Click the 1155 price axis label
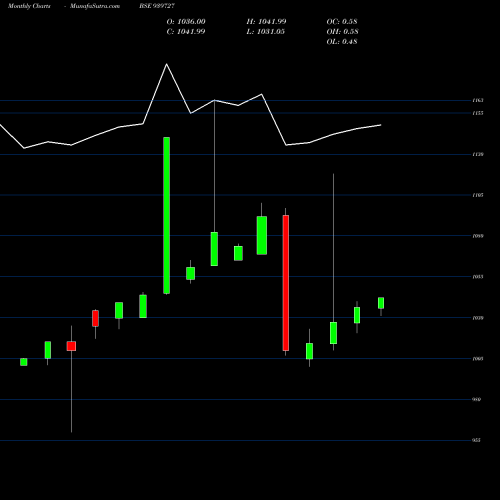This screenshot has width=500, height=500. [478, 113]
